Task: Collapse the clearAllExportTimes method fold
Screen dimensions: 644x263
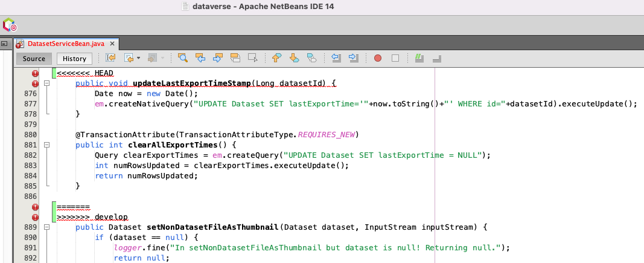Action: 46,145
